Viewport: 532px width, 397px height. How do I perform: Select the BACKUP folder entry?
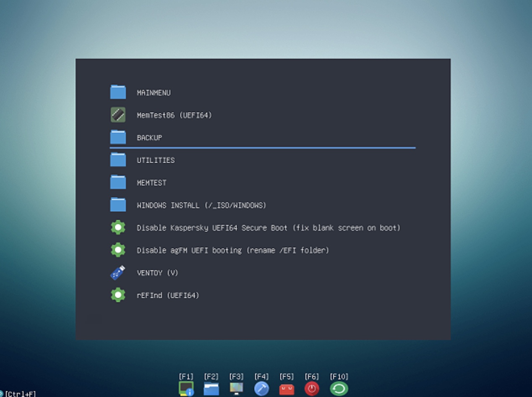pos(263,137)
